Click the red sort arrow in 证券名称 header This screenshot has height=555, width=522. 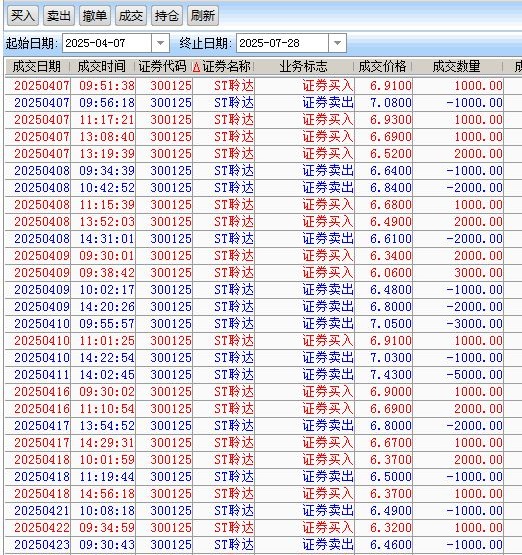(x=197, y=67)
